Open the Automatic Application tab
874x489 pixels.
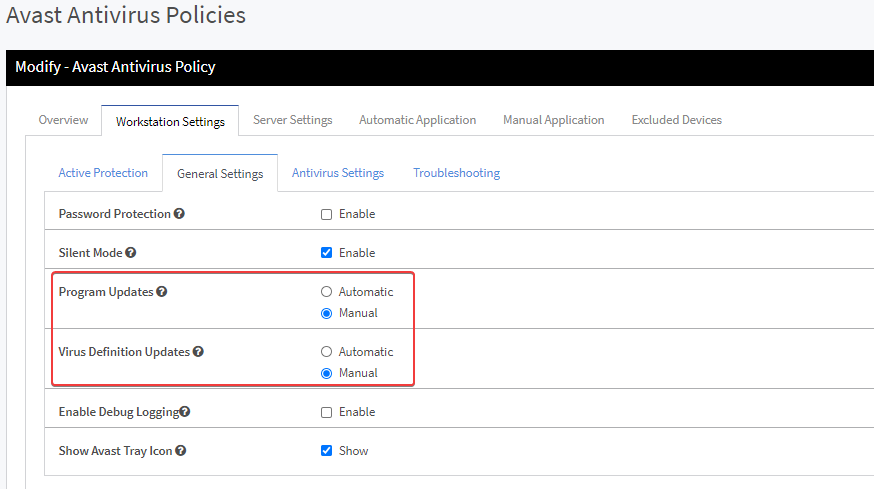click(x=417, y=120)
